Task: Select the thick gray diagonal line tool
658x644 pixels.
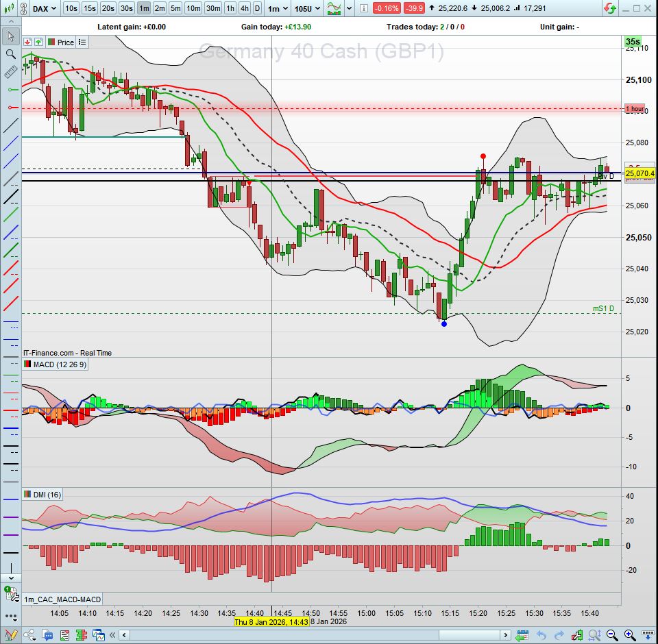Action: tap(11, 179)
